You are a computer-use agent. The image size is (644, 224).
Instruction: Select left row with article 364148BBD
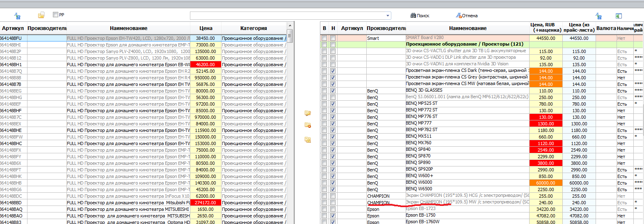[x=143, y=203]
